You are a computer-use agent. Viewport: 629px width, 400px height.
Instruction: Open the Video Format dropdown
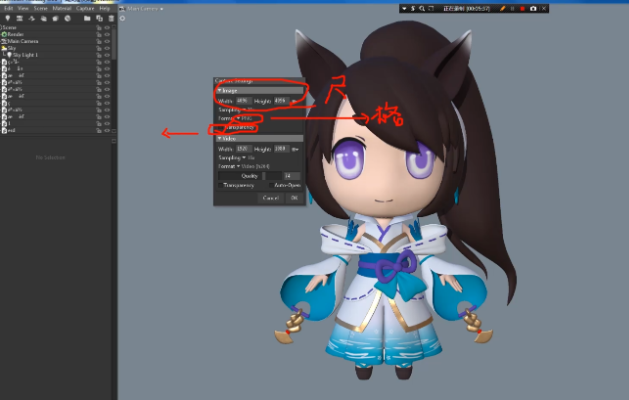(x=253, y=166)
